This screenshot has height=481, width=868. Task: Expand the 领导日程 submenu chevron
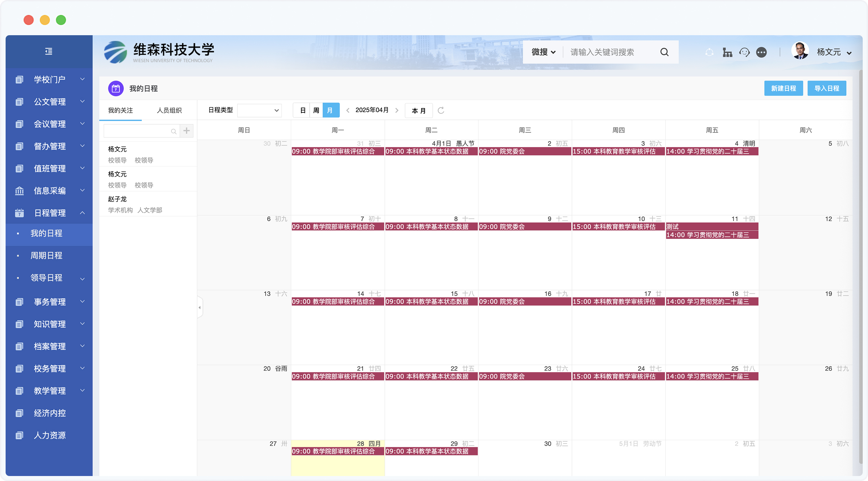click(82, 279)
